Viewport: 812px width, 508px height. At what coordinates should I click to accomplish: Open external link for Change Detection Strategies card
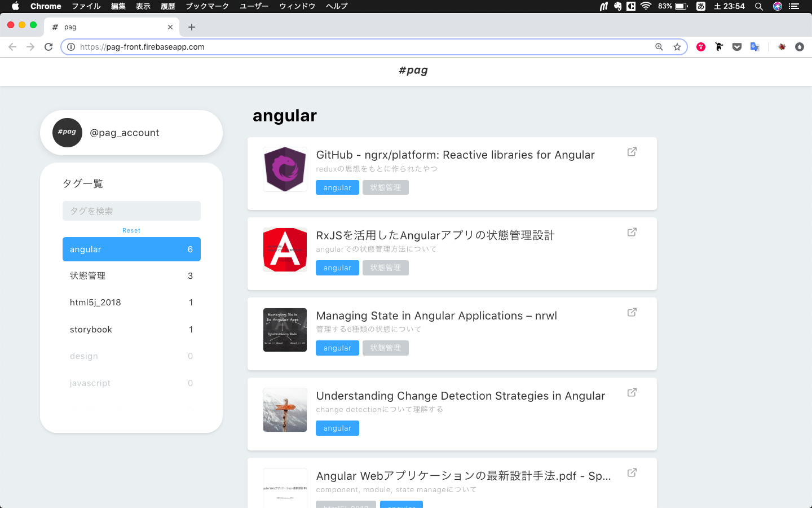pyautogui.click(x=632, y=392)
